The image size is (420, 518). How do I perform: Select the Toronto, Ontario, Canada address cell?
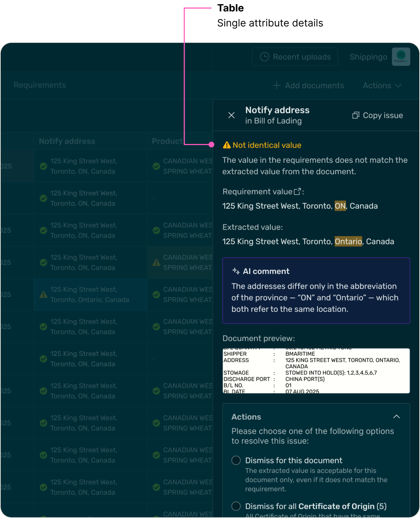(89, 295)
